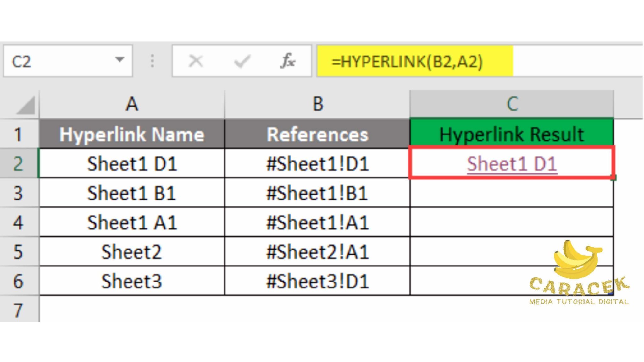Screen dimensions: 644x362
Task: Select cell containing #Sheet2!A1
Action: tap(318, 251)
